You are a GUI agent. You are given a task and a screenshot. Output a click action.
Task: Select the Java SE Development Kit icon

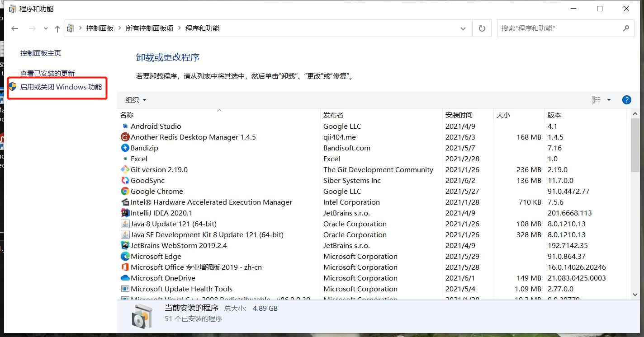[125, 234]
